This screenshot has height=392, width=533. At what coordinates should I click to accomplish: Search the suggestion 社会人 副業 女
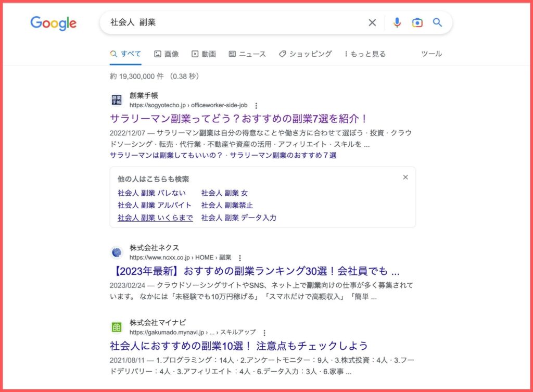[x=225, y=193]
